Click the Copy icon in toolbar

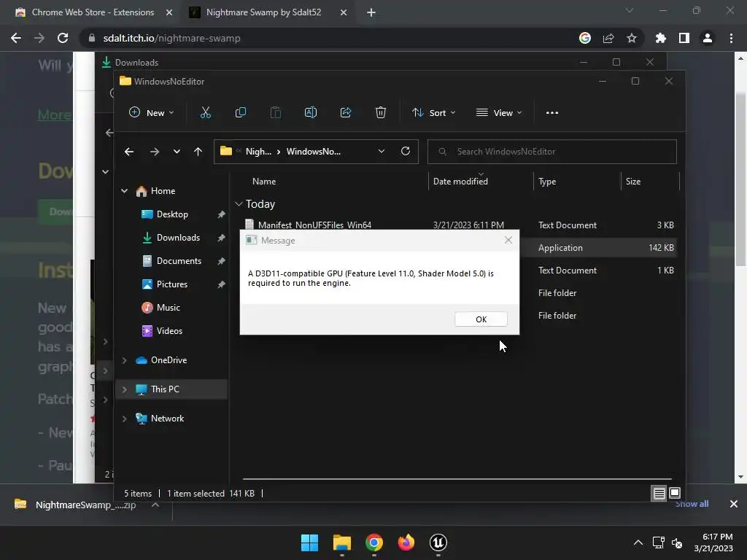click(241, 112)
